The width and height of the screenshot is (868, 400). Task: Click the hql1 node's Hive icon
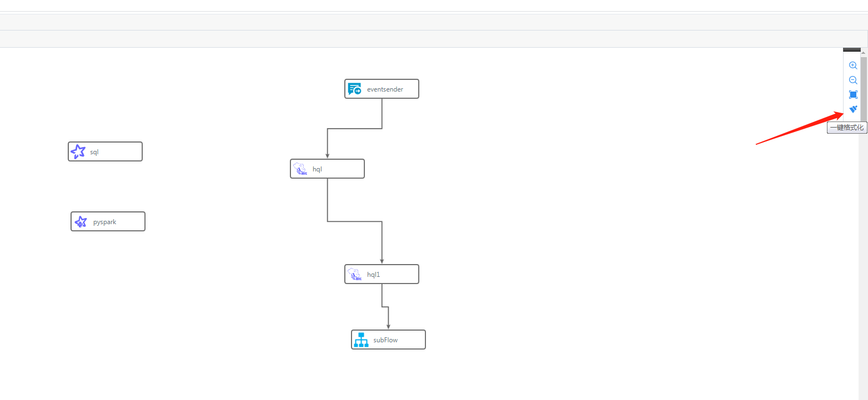355,275
